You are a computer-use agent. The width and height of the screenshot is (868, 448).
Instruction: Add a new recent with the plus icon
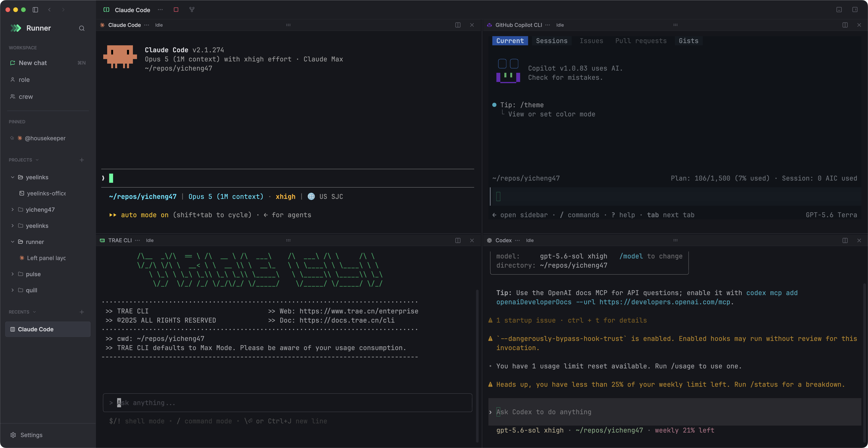(x=82, y=312)
